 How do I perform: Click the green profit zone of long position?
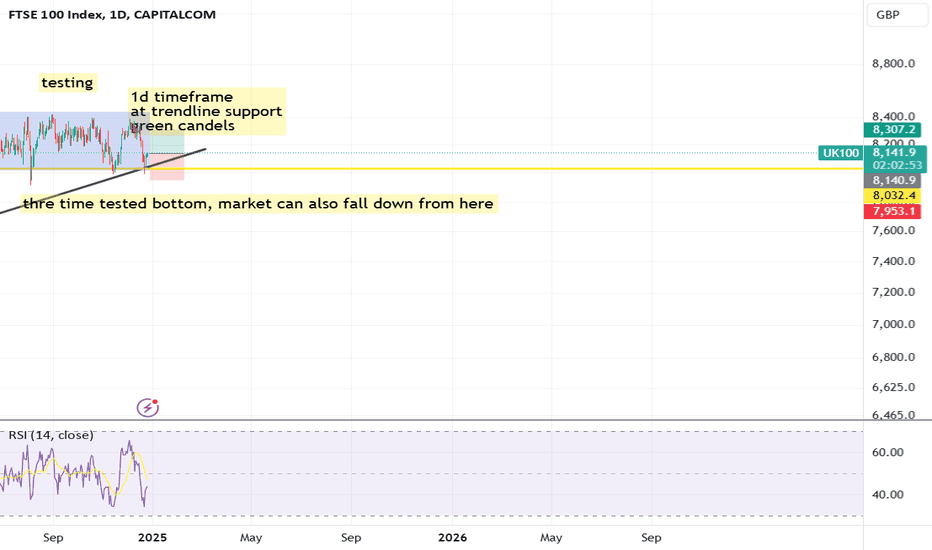pos(168,142)
